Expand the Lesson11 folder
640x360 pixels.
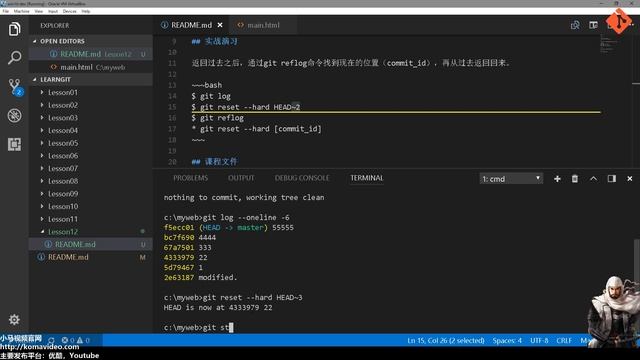pyautogui.click(x=91, y=219)
